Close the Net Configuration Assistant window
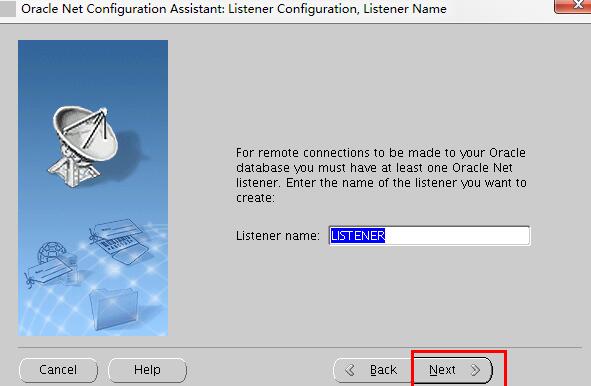591x386 pixels. (x=573, y=6)
